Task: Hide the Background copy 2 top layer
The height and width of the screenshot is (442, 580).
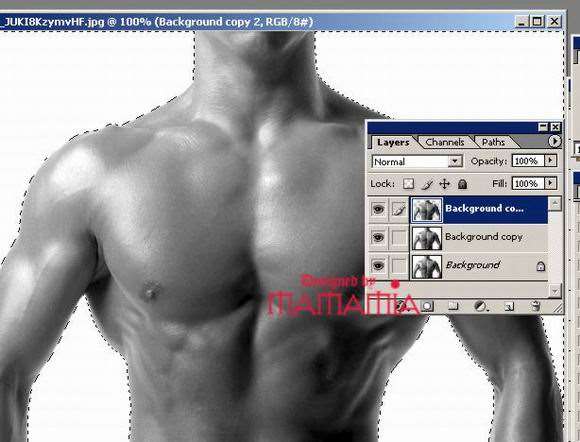Action: tap(378, 209)
